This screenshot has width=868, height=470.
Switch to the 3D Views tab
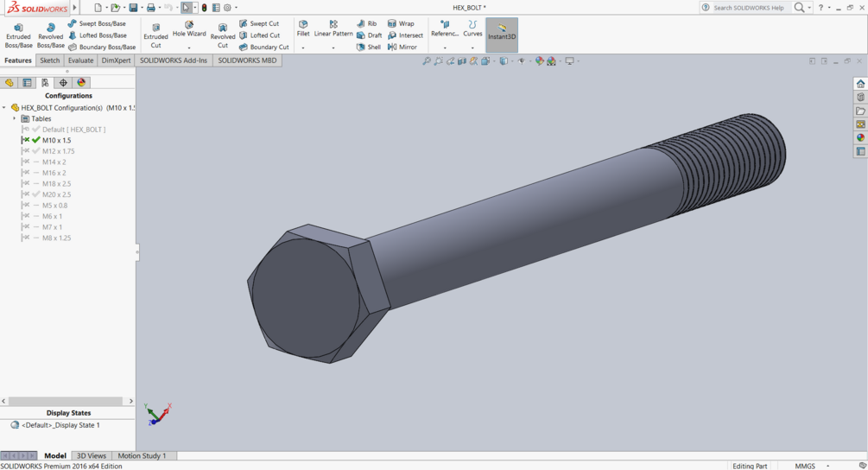[92, 455]
